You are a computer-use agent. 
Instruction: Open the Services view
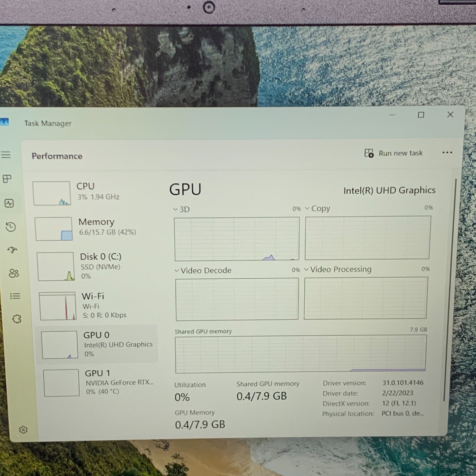click(x=16, y=319)
